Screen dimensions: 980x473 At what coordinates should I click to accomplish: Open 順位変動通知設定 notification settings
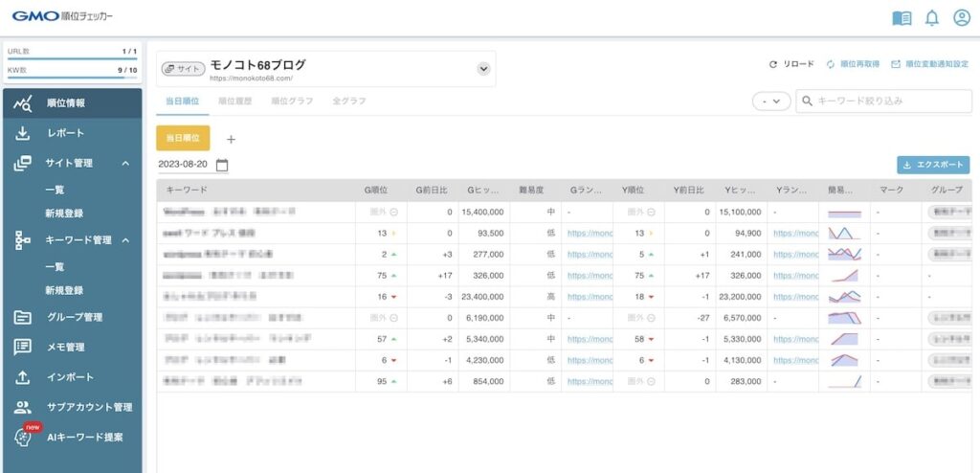pyautogui.click(x=929, y=64)
